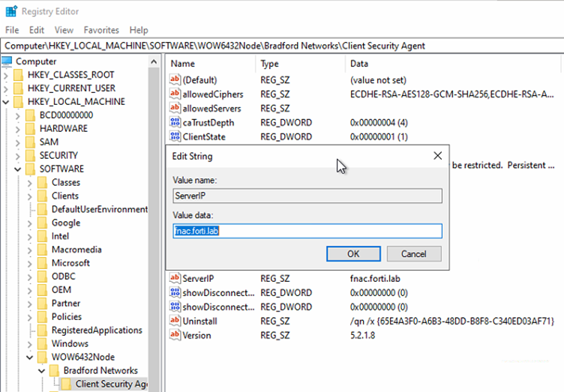564x392 pixels.
Task: Open the Edit menu
Action: pyautogui.click(x=37, y=30)
